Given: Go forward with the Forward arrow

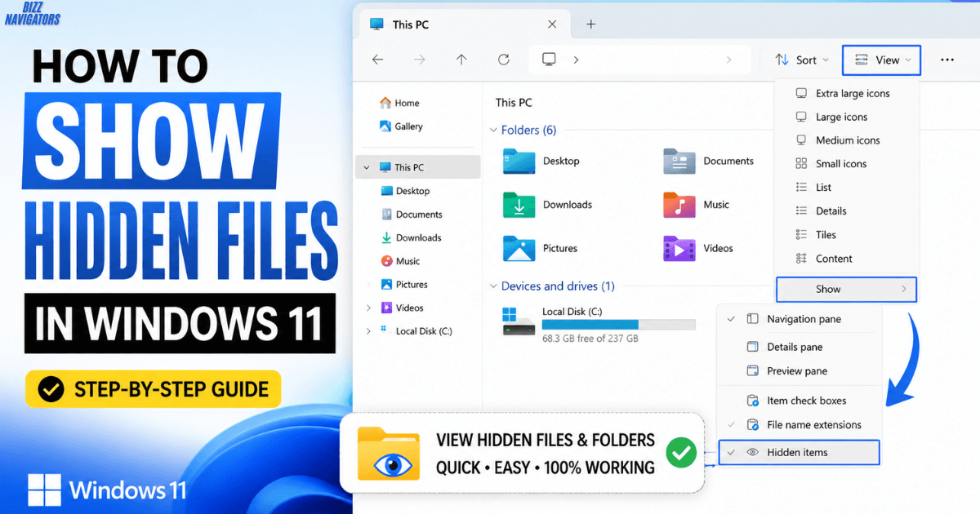Looking at the screenshot, I should (419, 60).
